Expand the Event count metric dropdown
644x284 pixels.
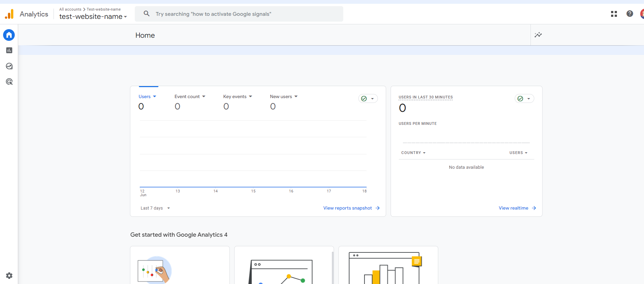click(190, 97)
